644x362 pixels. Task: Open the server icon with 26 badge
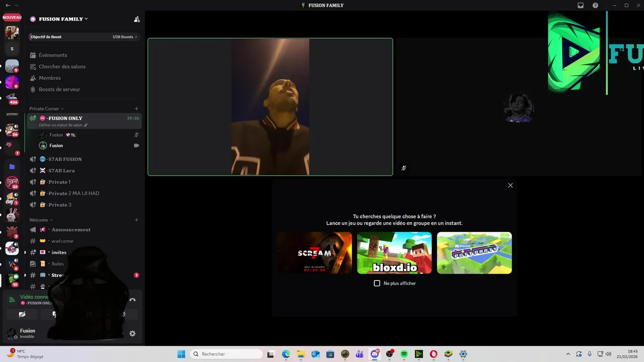12,130
